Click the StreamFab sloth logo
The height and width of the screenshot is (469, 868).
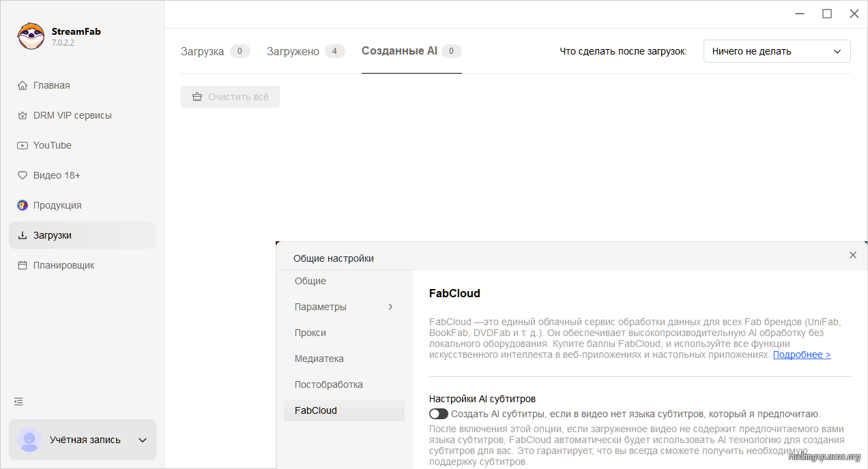31,36
